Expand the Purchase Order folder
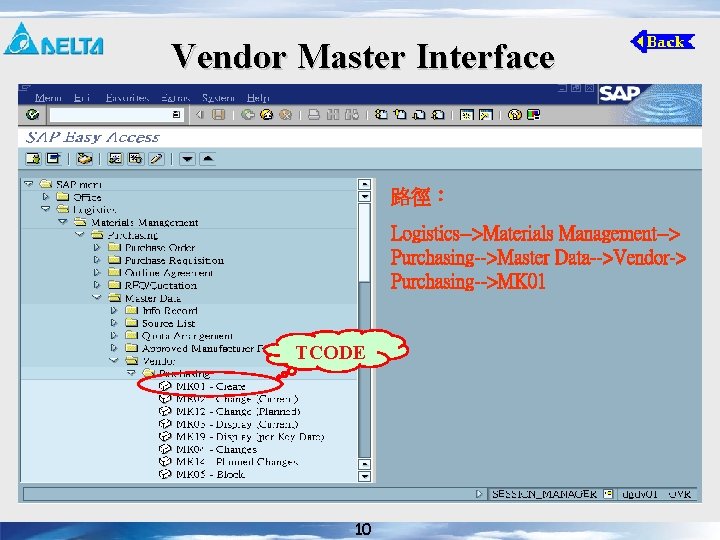 pyautogui.click(x=96, y=247)
